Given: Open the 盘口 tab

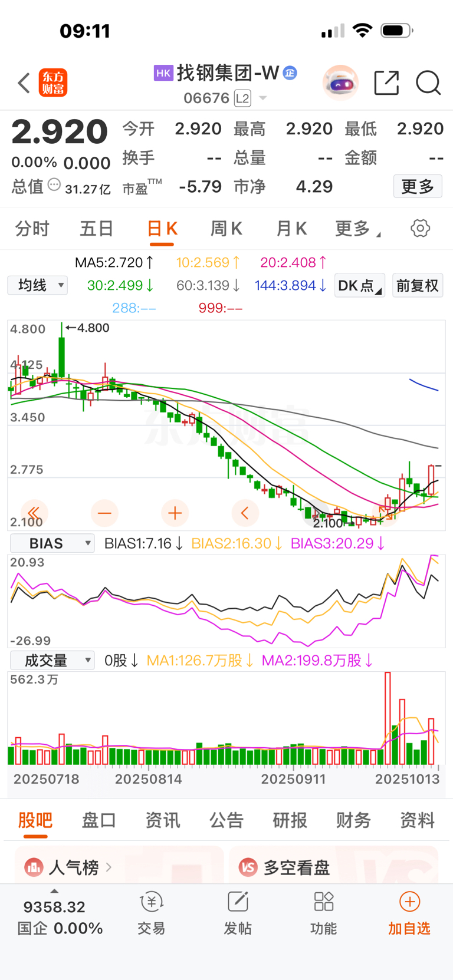Looking at the screenshot, I should pos(99,820).
